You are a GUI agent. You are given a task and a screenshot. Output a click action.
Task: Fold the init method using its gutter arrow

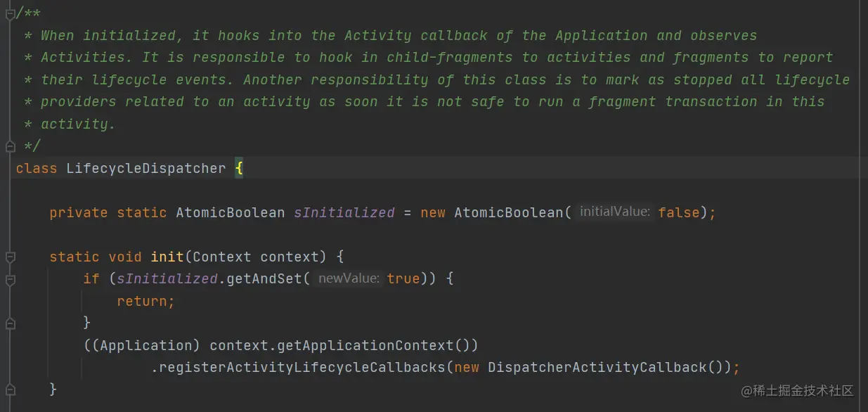10,257
